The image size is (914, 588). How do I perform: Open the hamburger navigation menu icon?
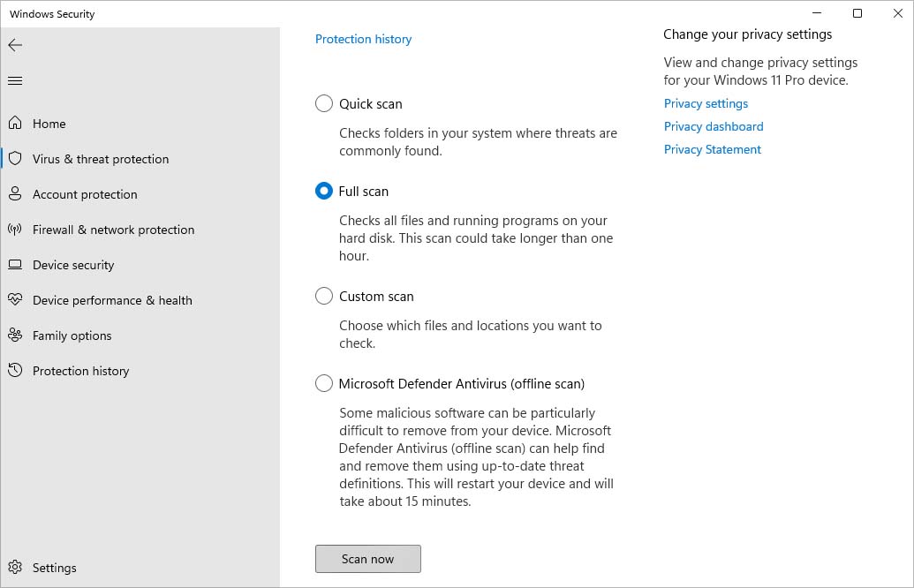(x=15, y=81)
